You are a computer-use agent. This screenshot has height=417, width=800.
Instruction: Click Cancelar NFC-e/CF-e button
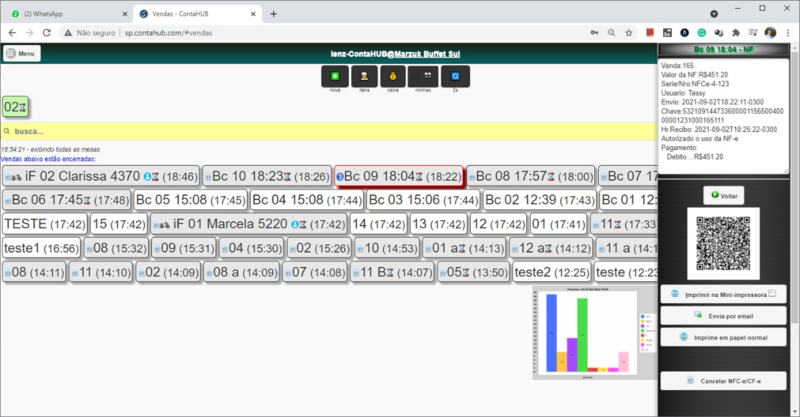(x=723, y=381)
